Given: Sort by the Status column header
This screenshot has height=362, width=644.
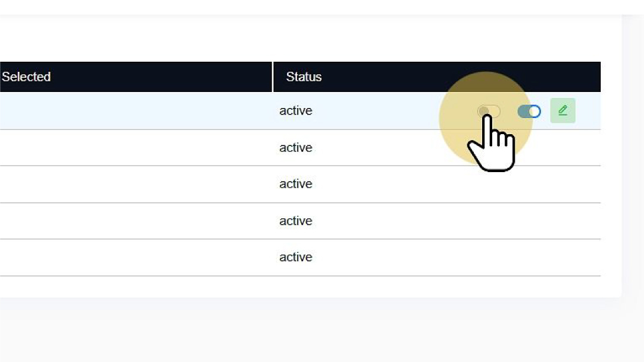Looking at the screenshot, I should (x=304, y=77).
